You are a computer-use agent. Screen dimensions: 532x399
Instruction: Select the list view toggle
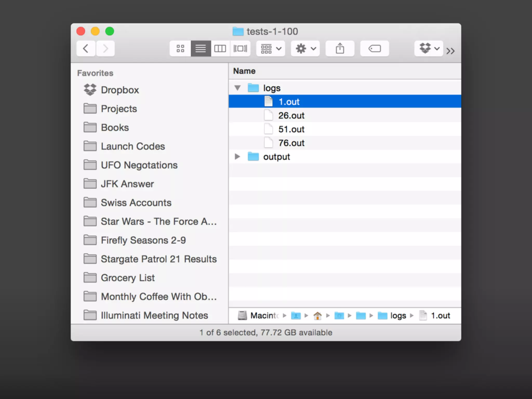tap(201, 49)
